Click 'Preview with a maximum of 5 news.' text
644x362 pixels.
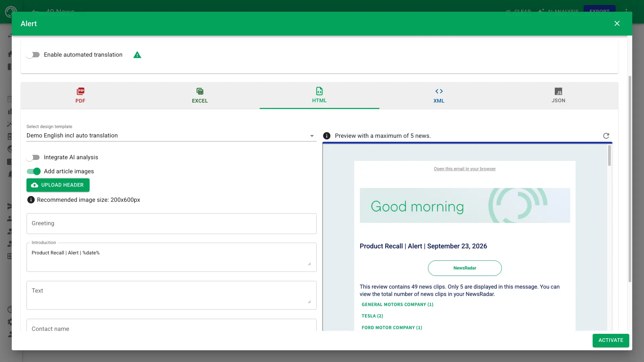point(383,136)
